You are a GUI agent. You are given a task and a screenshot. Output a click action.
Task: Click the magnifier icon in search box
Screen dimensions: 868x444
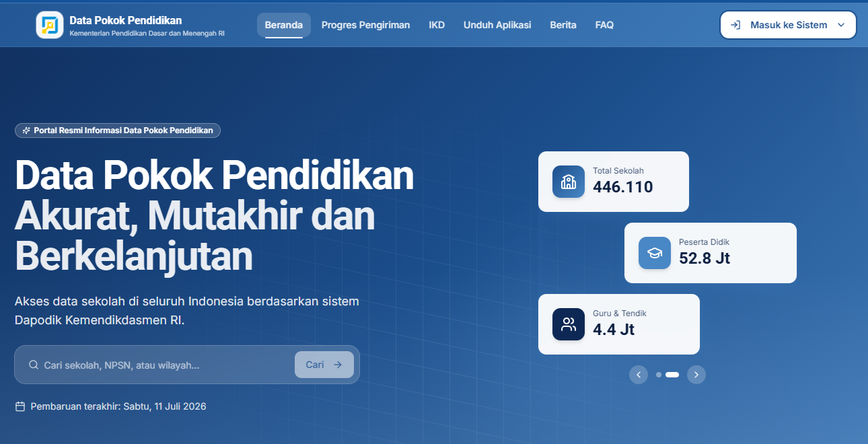point(34,365)
